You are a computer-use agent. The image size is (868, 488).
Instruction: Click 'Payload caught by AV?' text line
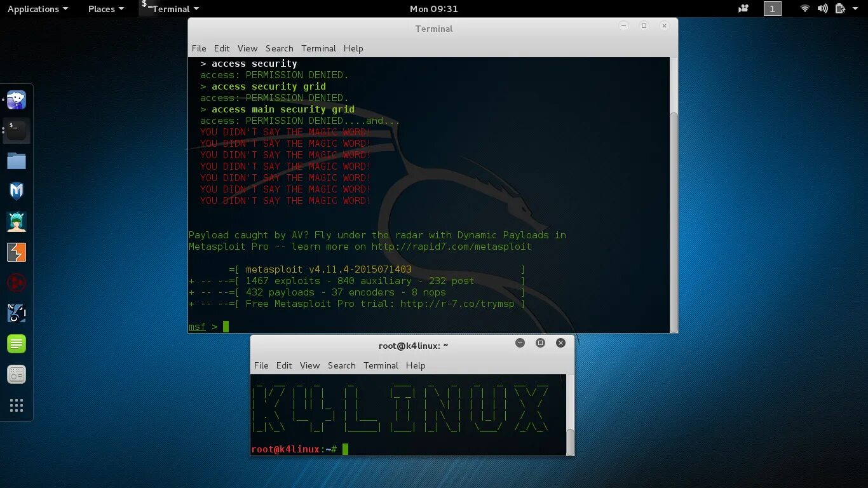[x=377, y=235]
